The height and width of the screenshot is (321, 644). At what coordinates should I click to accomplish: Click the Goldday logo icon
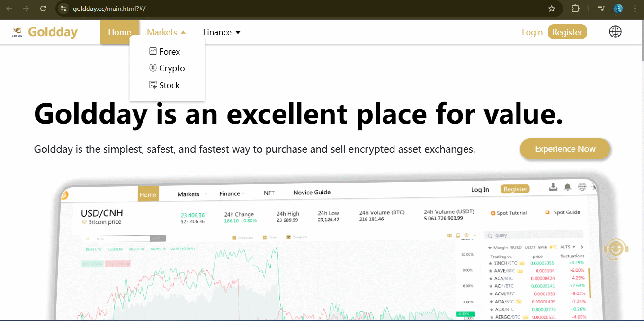coord(18,32)
